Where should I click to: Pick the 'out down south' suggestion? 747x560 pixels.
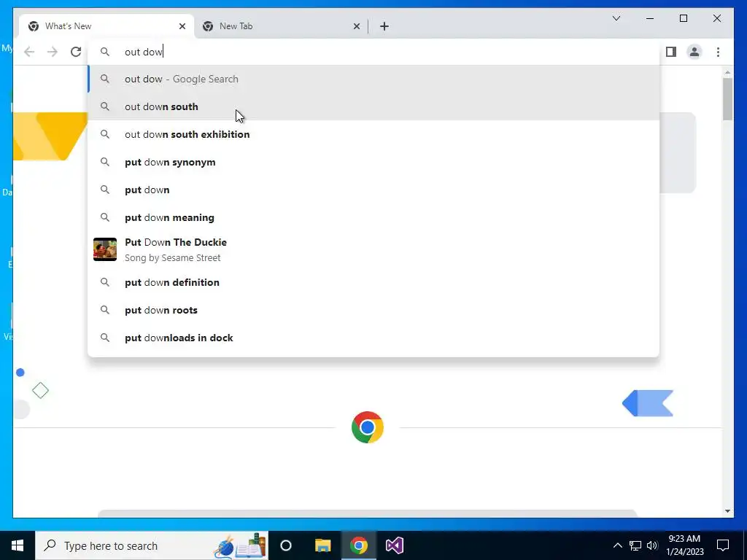tap(374, 106)
